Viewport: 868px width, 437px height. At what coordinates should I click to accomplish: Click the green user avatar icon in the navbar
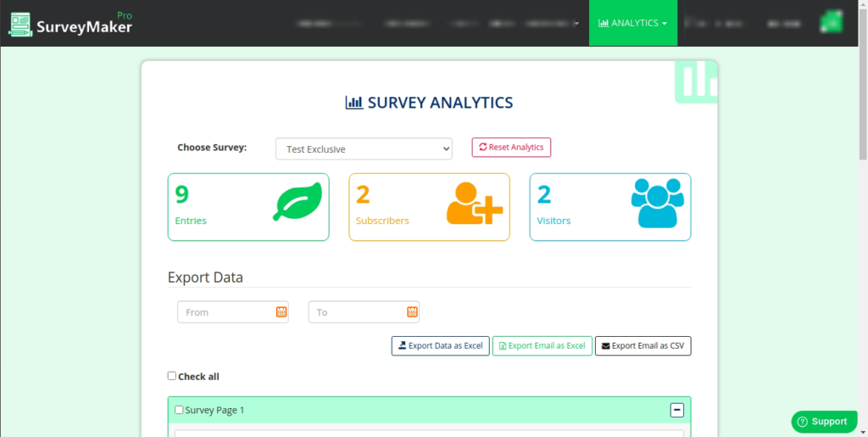832,22
